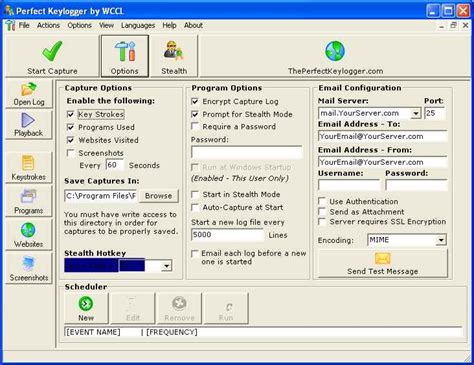Open Programs sidebar view
The image size is (474, 365).
29,201
